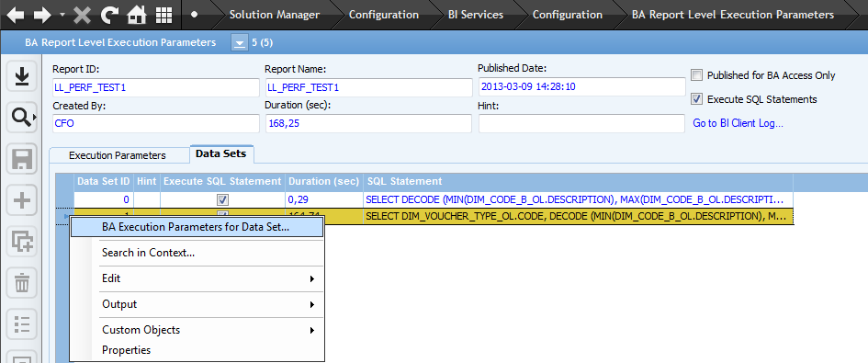Image resolution: width=868 pixels, height=363 pixels.
Task: Click the populate (download arrow) sidebar icon
Action: pyautogui.click(x=22, y=76)
